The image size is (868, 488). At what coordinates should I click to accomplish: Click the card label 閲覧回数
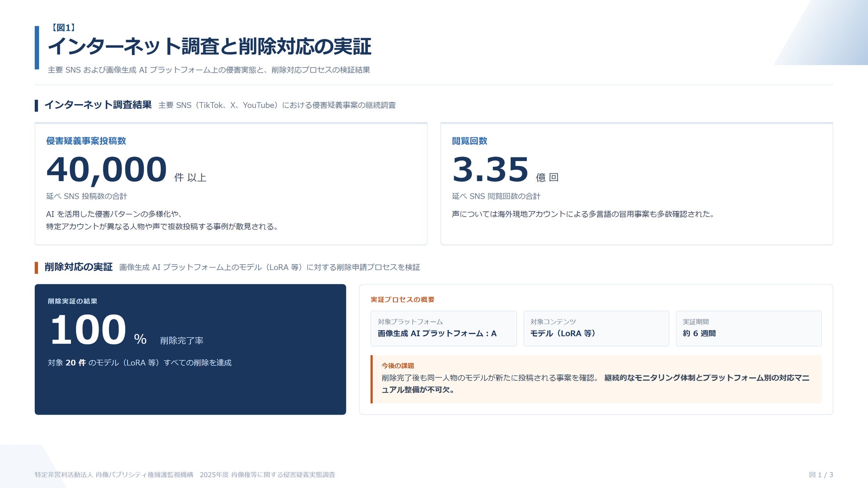coord(470,141)
